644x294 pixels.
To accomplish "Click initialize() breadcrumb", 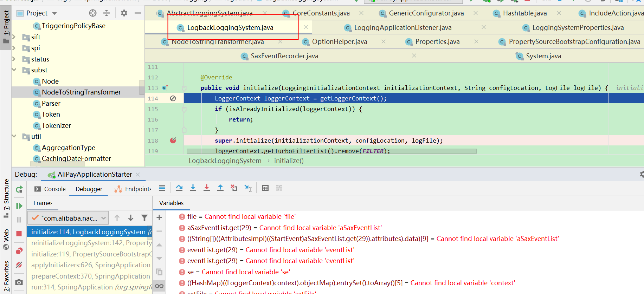I will click(x=289, y=161).
